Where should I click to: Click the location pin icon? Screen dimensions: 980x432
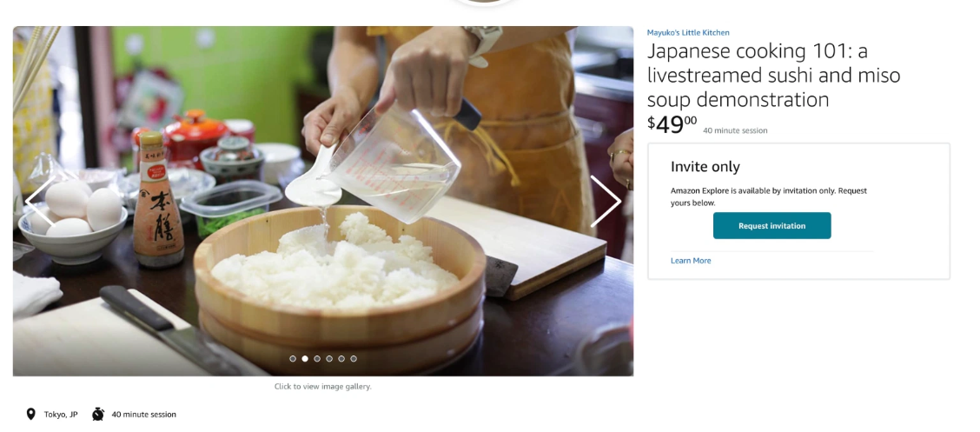(30, 414)
